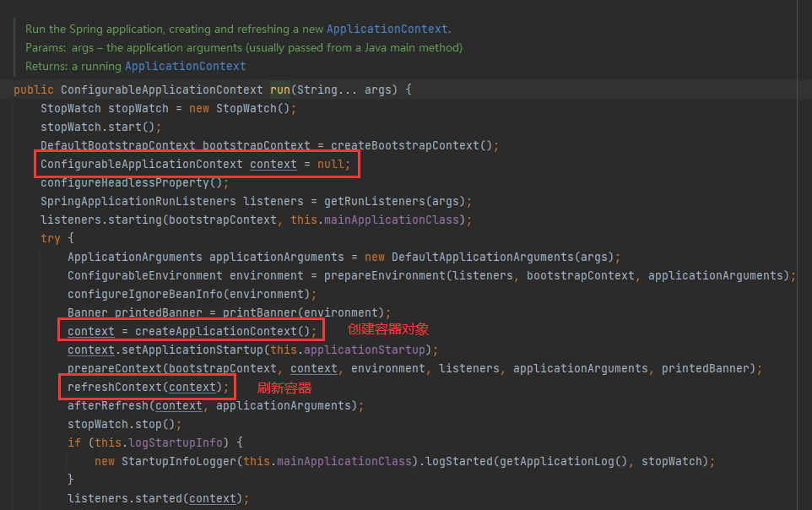Click the setApplicationStartup method call
This screenshot has height=510, width=812.
coord(192,350)
